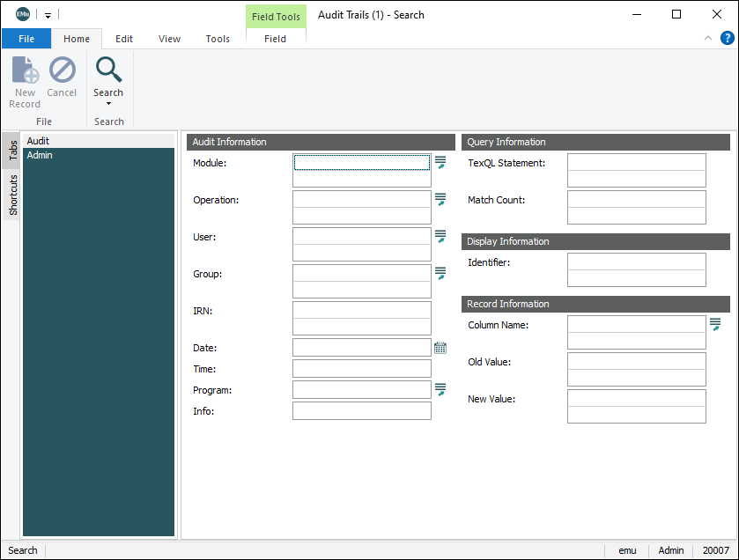Open lookup list for Operation field
Viewport: 739px width, 560px height.
[x=440, y=199]
